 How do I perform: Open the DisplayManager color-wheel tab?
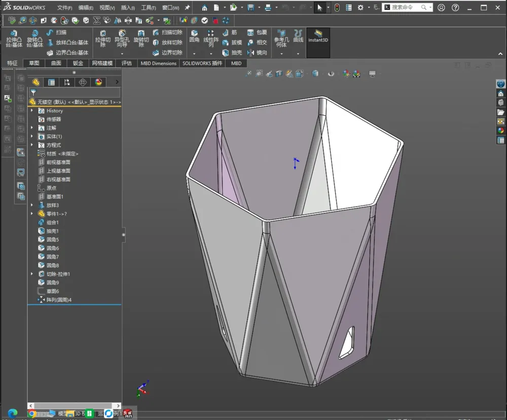coord(99,83)
